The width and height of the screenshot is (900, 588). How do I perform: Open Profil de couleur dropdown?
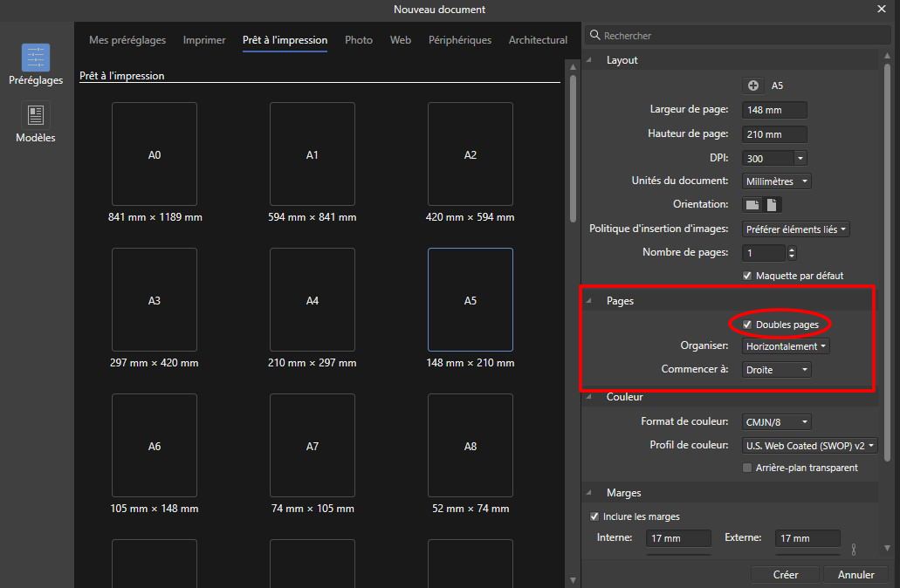pyautogui.click(x=810, y=446)
